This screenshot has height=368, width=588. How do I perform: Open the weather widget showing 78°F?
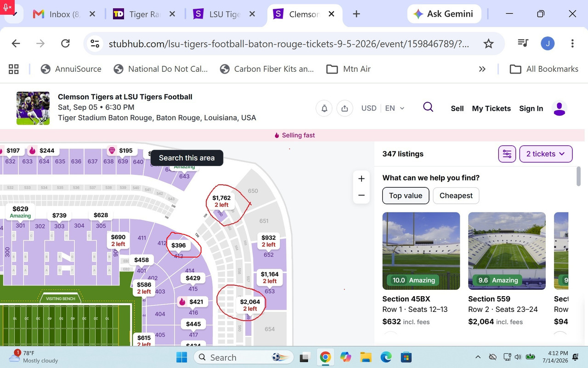coord(34,356)
